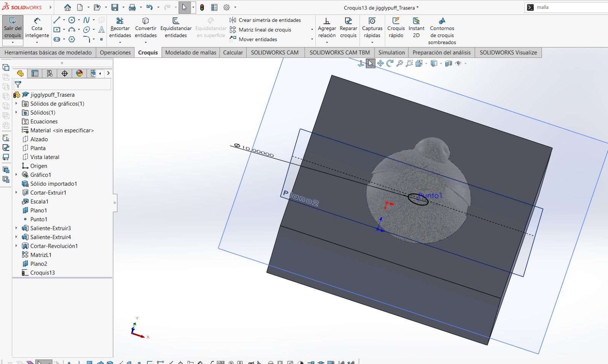Open the Agregar relación dropdown arrow
Screen dimensions: 608x364
pyautogui.click(x=327, y=43)
